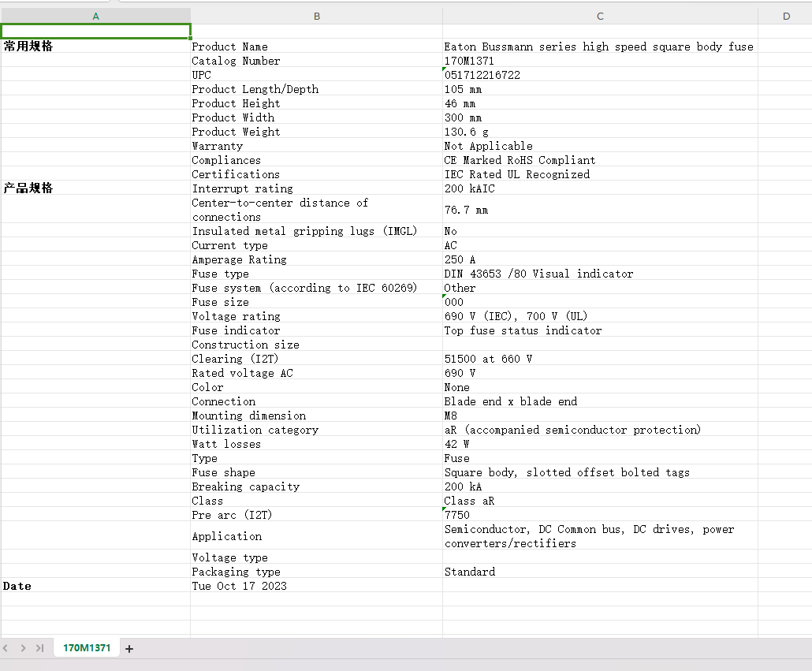Select the 42 W watt losses value
Screen dimensions: 812x671
pyautogui.click(x=600, y=444)
